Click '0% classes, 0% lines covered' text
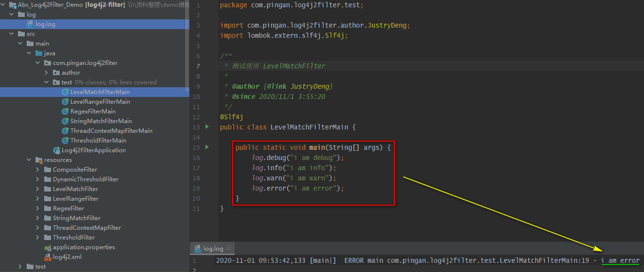 point(116,82)
